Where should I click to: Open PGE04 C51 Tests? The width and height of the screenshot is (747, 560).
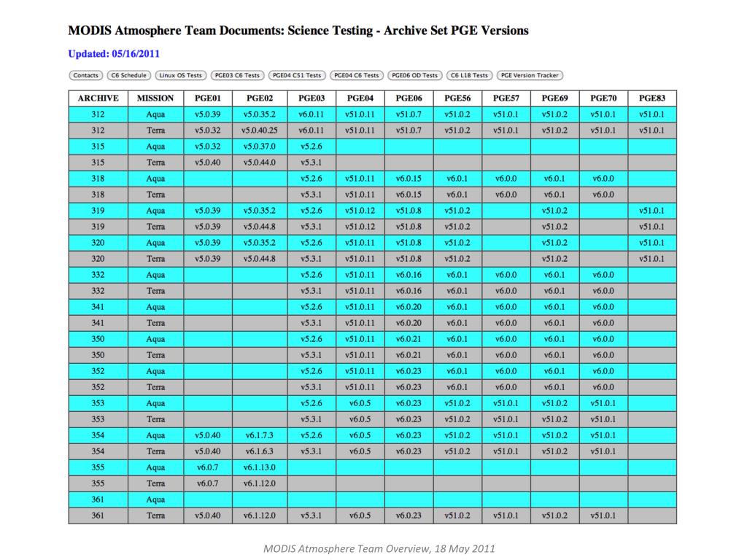(x=297, y=75)
